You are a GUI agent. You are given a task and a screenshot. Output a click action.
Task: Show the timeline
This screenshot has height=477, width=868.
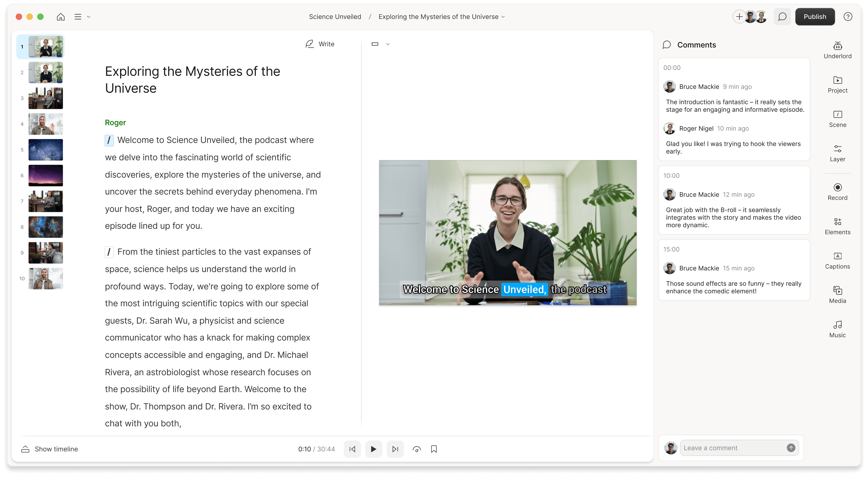(x=49, y=449)
